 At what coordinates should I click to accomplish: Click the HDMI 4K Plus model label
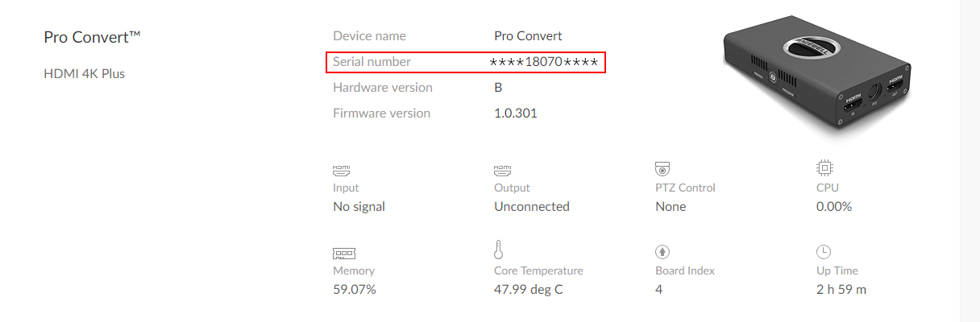pyautogui.click(x=85, y=74)
